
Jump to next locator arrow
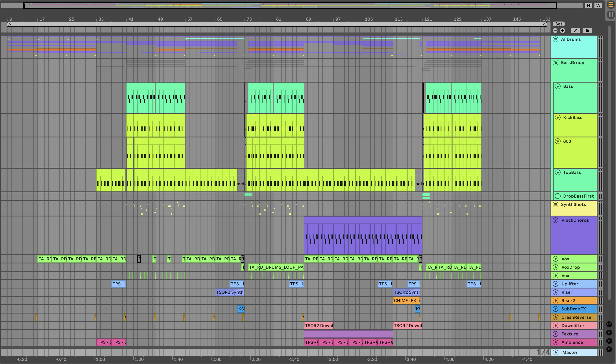pos(562,31)
